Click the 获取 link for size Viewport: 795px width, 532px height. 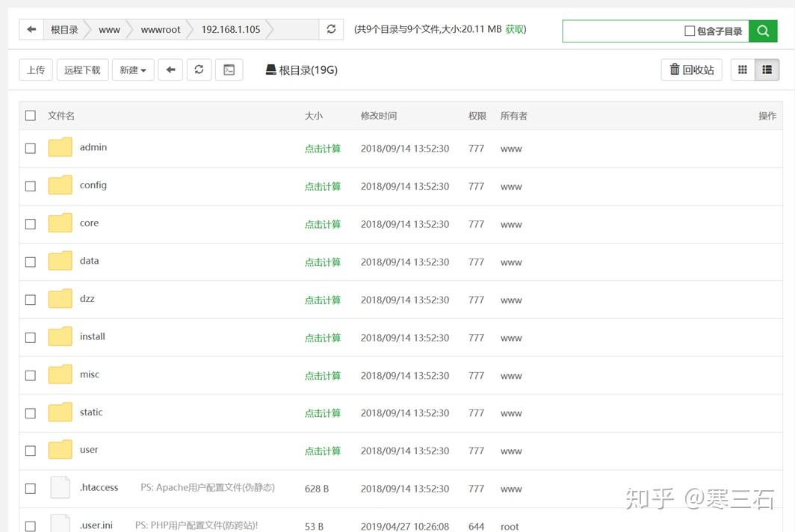point(515,29)
